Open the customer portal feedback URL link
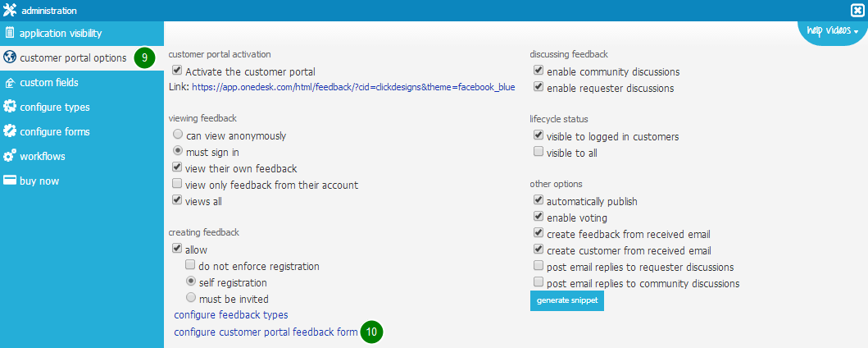 (354, 88)
